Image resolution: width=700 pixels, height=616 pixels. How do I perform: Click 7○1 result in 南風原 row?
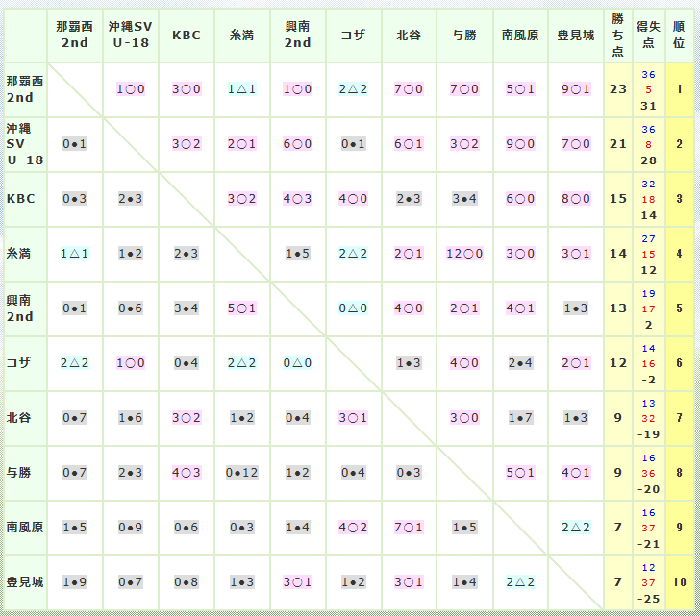click(409, 527)
